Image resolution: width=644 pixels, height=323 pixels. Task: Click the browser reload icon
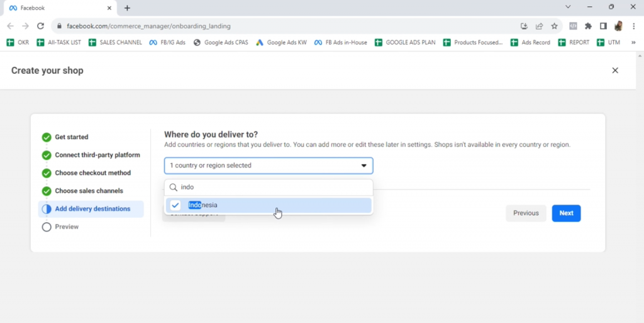[x=41, y=26]
